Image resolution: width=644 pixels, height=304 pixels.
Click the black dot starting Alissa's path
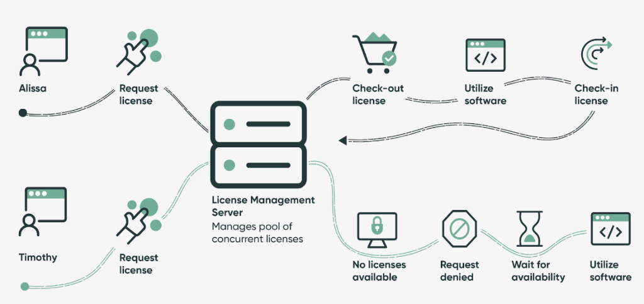click(23, 113)
